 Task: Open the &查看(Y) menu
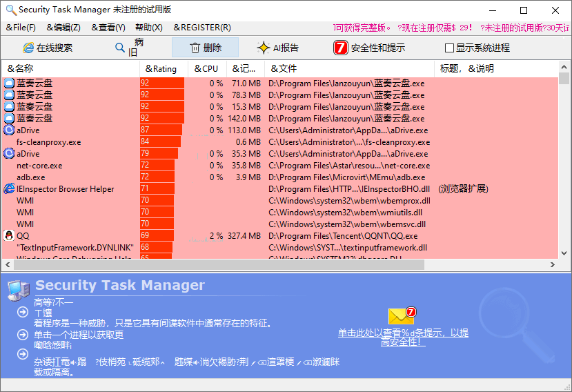tap(108, 28)
